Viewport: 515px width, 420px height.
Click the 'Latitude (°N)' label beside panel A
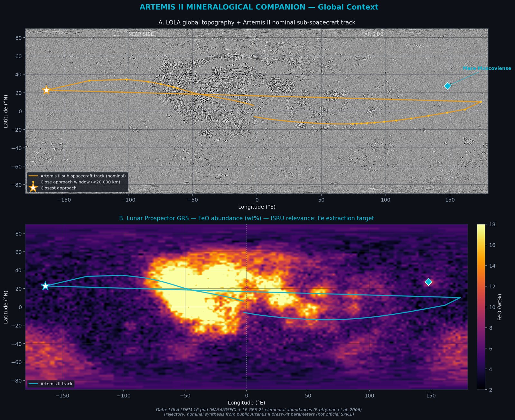(6, 111)
